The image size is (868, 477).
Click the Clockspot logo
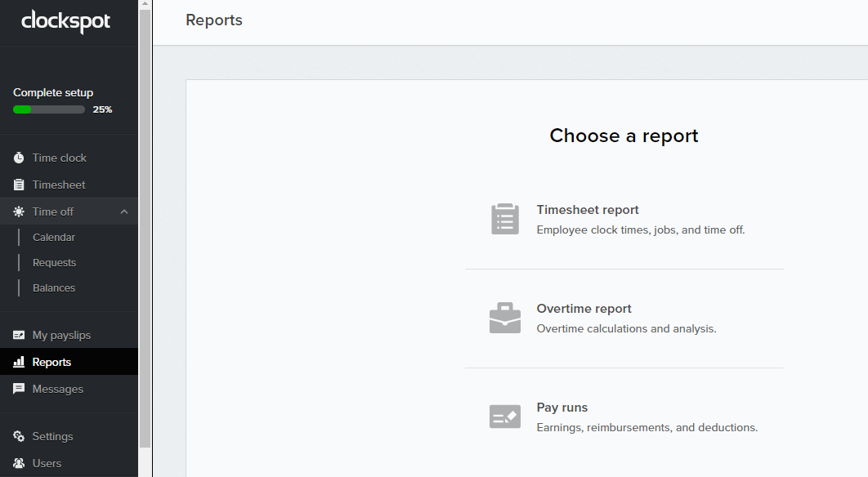(x=65, y=22)
